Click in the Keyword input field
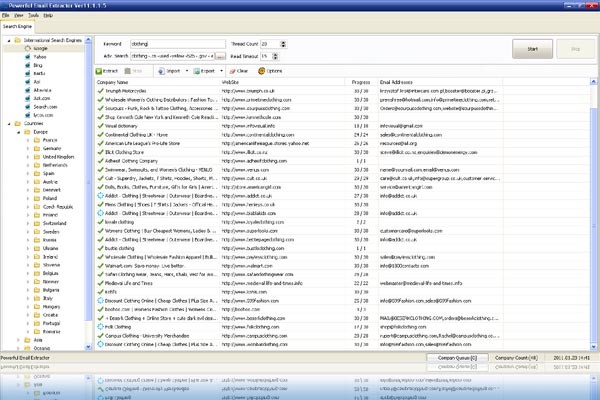The height and width of the screenshot is (400, 600). pyautogui.click(x=178, y=44)
